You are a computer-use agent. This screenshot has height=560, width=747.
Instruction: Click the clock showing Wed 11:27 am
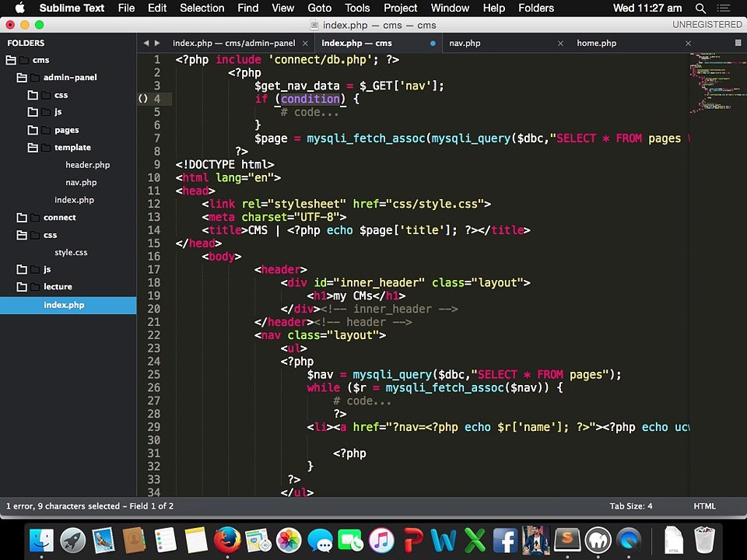[647, 8]
